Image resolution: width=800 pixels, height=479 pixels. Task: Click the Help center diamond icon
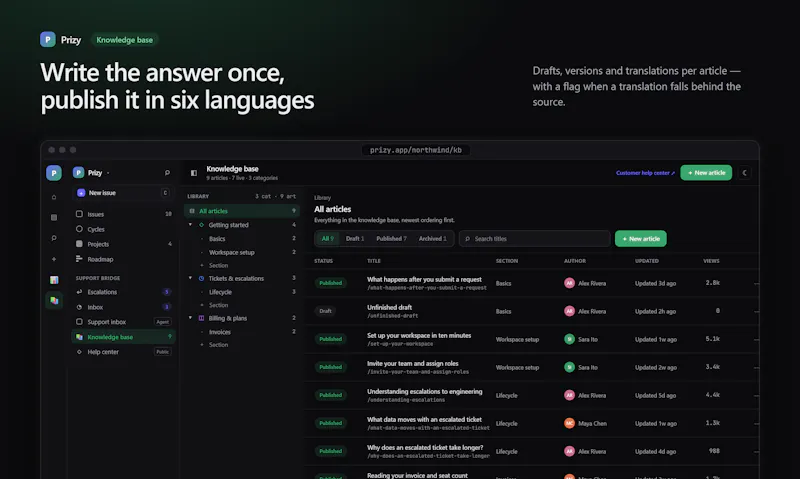pos(79,352)
